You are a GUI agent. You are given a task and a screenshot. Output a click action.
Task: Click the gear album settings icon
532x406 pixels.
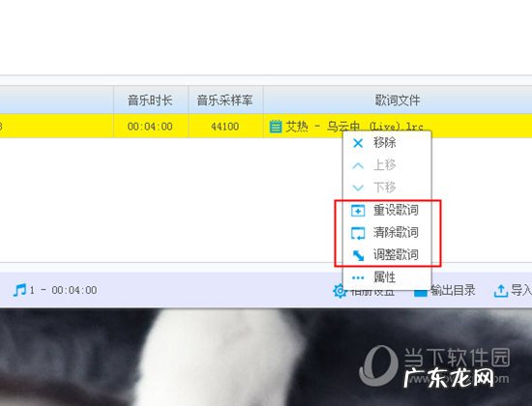pos(340,291)
